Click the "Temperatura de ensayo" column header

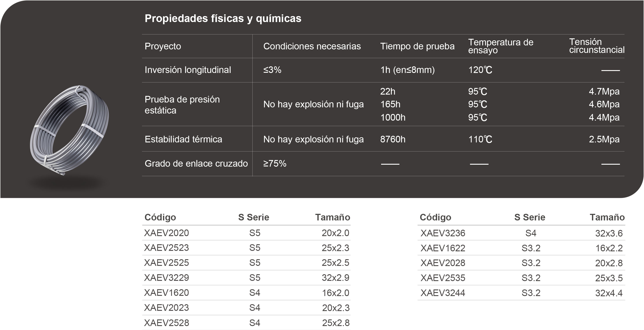click(x=500, y=46)
